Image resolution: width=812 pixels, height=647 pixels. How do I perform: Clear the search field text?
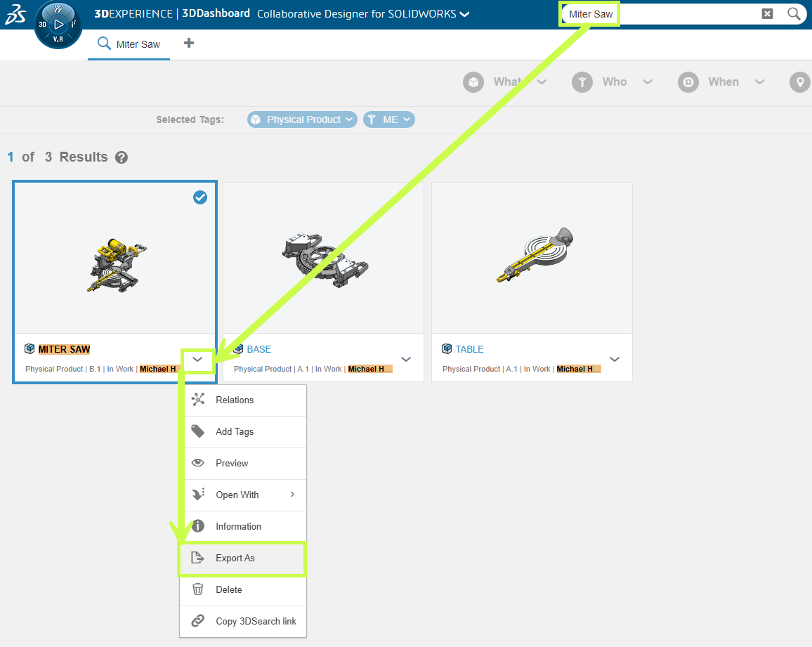pyautogui.click(x=768, y=14)
